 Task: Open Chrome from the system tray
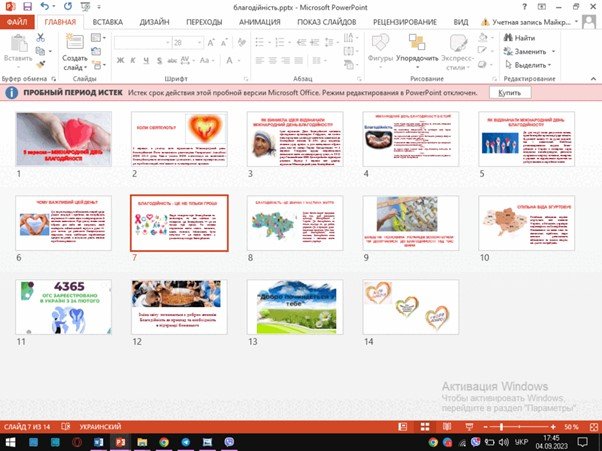click(x=435, y=442)
